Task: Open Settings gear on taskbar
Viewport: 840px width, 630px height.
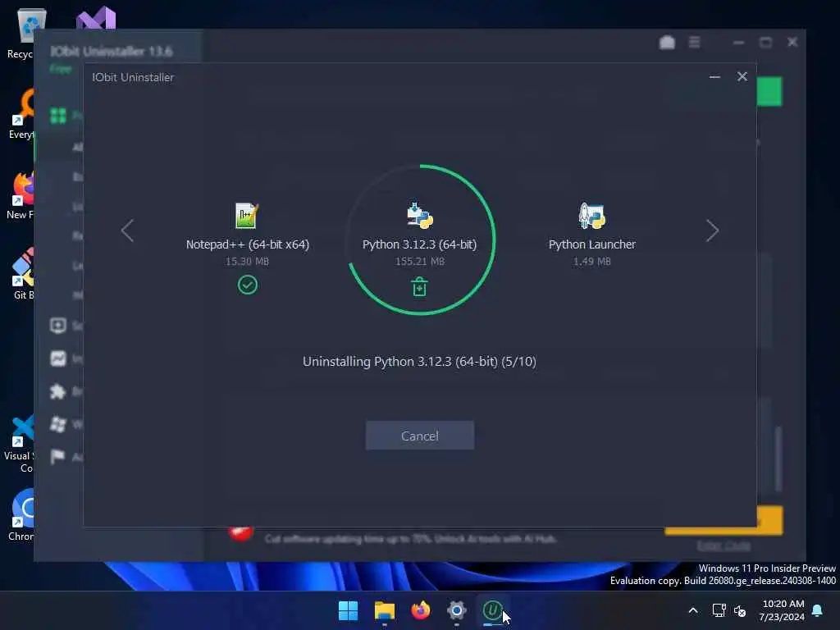Action: [x=456, y=610]
